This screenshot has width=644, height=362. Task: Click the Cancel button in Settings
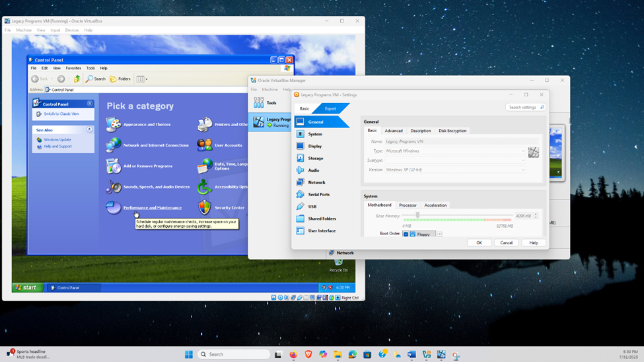coord(506,243)
